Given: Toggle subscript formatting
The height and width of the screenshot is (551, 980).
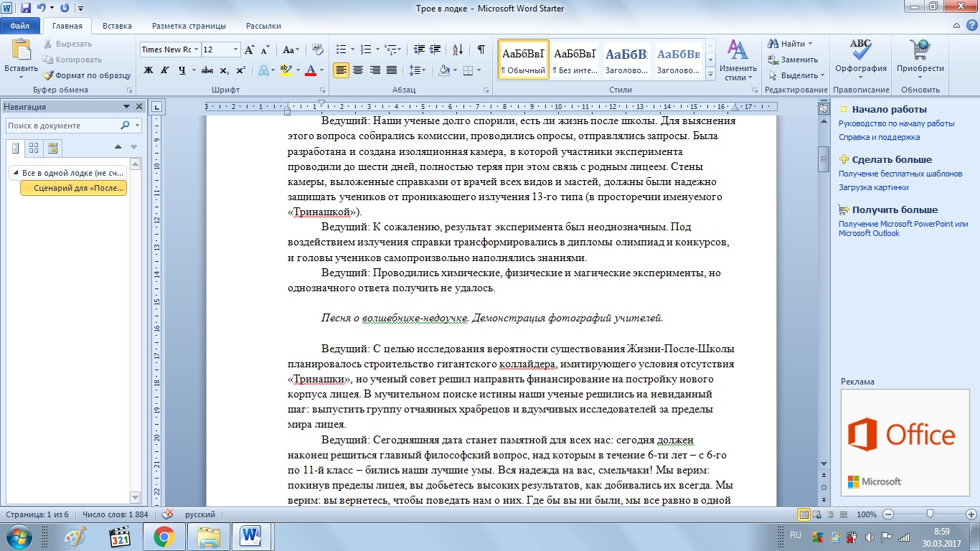Looking at the screenshot, I should tap(225, 70).
